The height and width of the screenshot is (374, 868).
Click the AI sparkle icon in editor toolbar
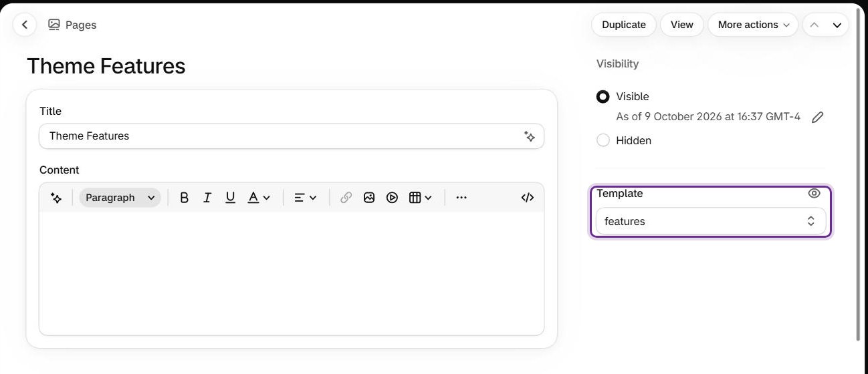[x=56, y=198]
